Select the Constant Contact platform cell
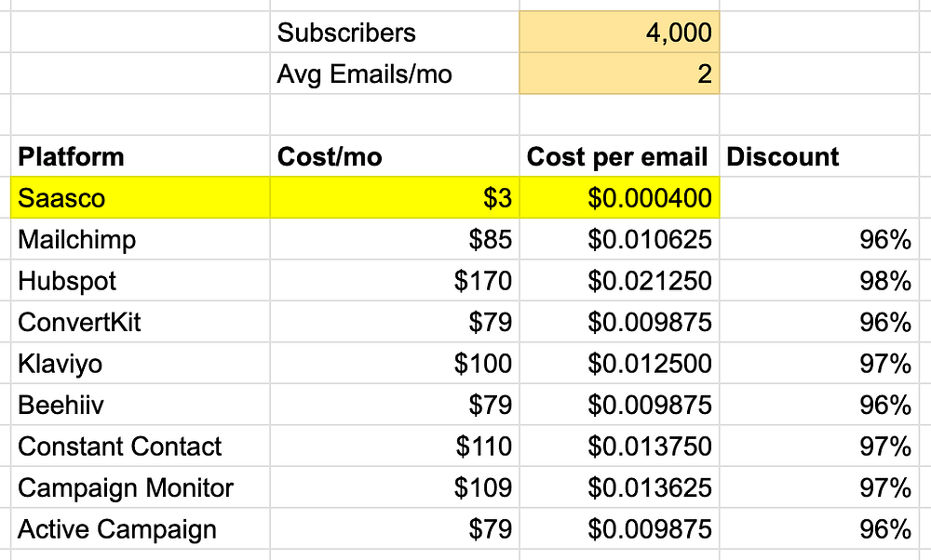This screenshot has width=931, height=560. tap(141, 447)
